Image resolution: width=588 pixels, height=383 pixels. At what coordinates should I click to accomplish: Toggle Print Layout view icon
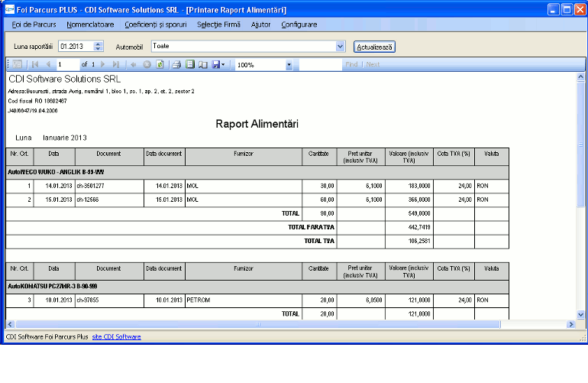click(189, 65)
